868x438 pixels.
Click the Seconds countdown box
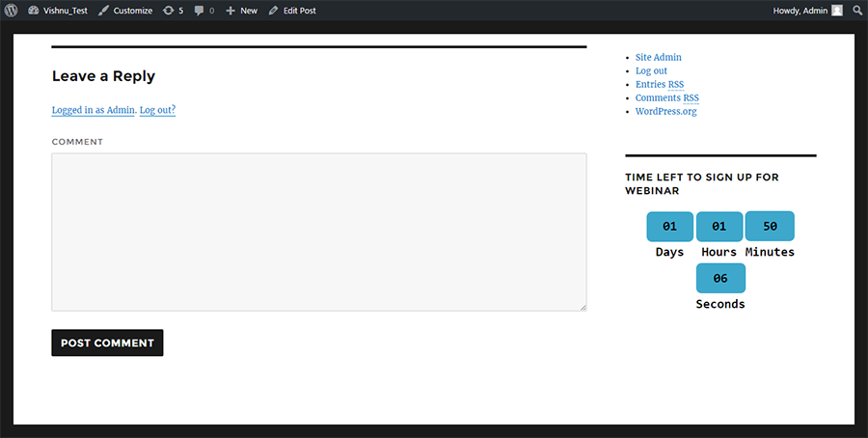point(720,278)
